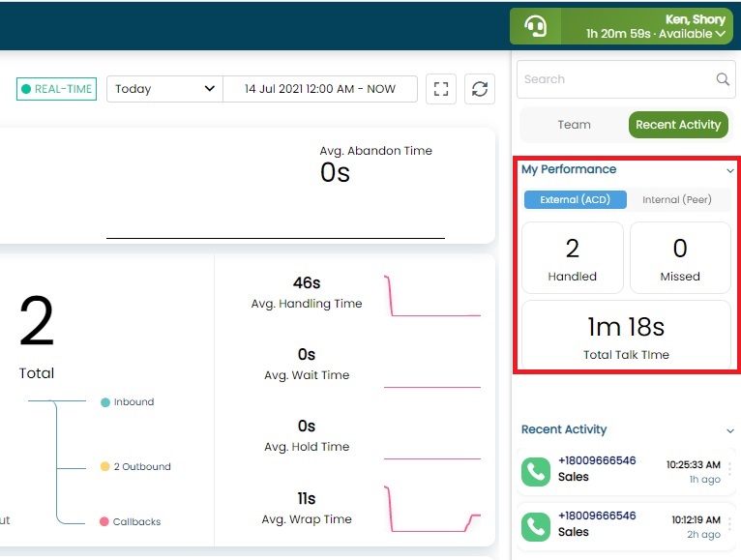
Task: Click the 14 Jul 2021 date range field
Action: [320, 89]
